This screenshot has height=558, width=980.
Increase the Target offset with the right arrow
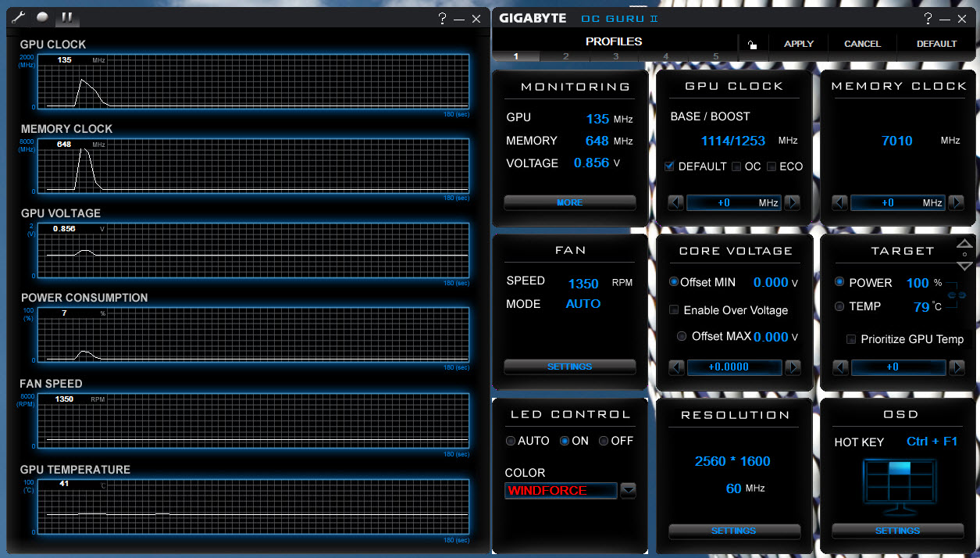click(x=956, y=367)
